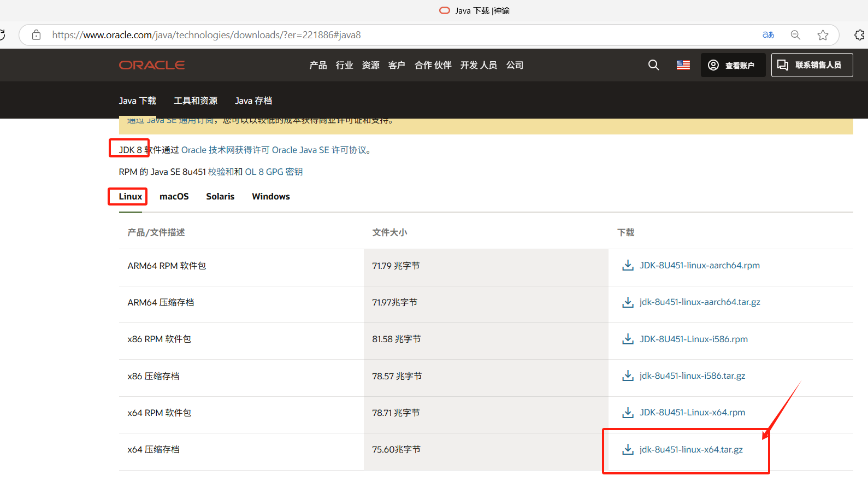Click download icon for jdk-8u451-linux-aarch64.tar.gz

[x=628, y=302]
